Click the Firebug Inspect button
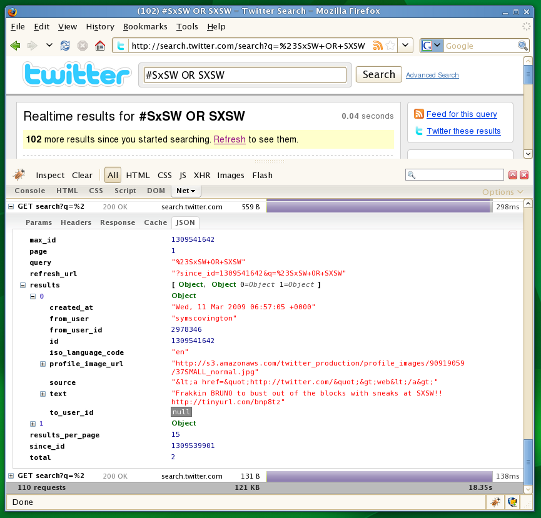Screen dimensions: 541x518 pos(50,175)
